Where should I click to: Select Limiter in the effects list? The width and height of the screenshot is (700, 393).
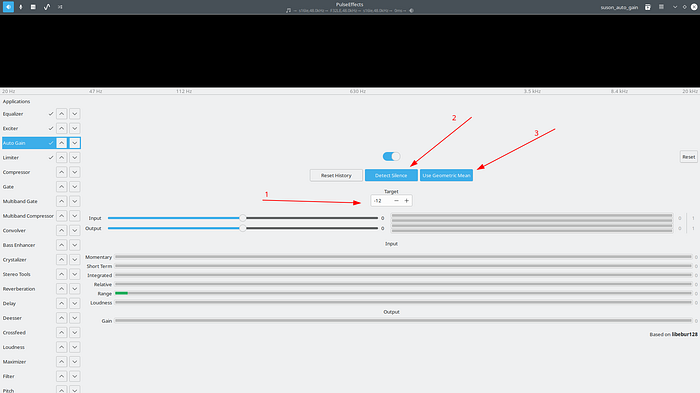(x=11, y=158)
